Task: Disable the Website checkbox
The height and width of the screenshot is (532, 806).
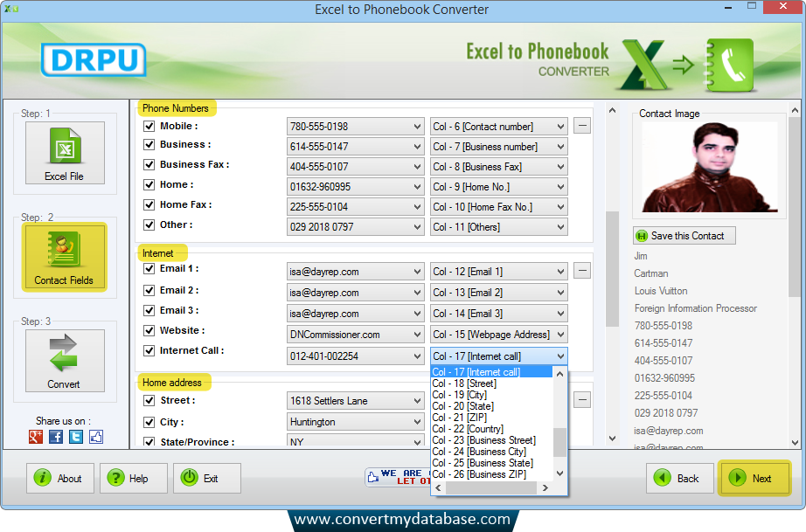Action: (x=149, y=330)
